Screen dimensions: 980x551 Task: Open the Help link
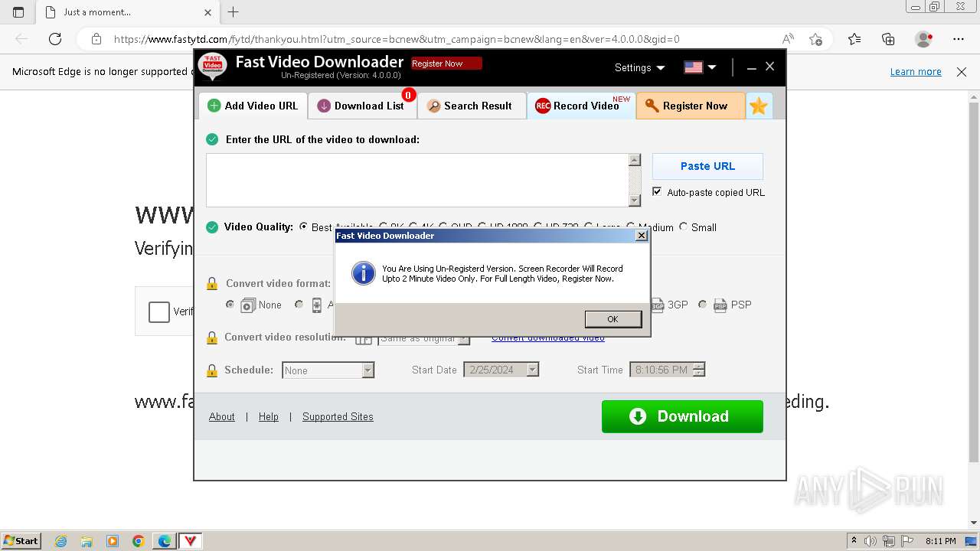(x=269, y=416)
